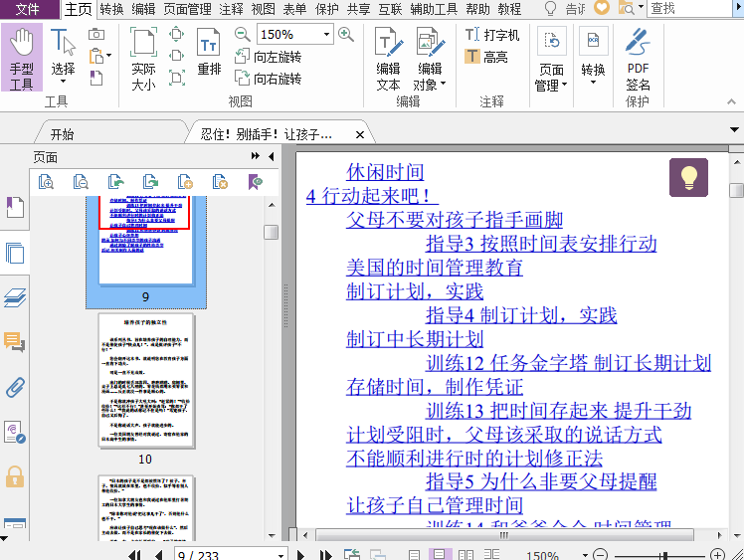Shrink page thumbnails icon
This screenshot has width=744, height=560.
pos(81,182)
